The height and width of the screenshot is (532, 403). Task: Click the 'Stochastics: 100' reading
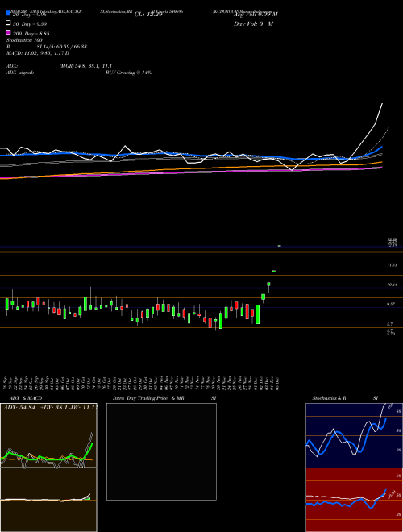tap(24, 40)
